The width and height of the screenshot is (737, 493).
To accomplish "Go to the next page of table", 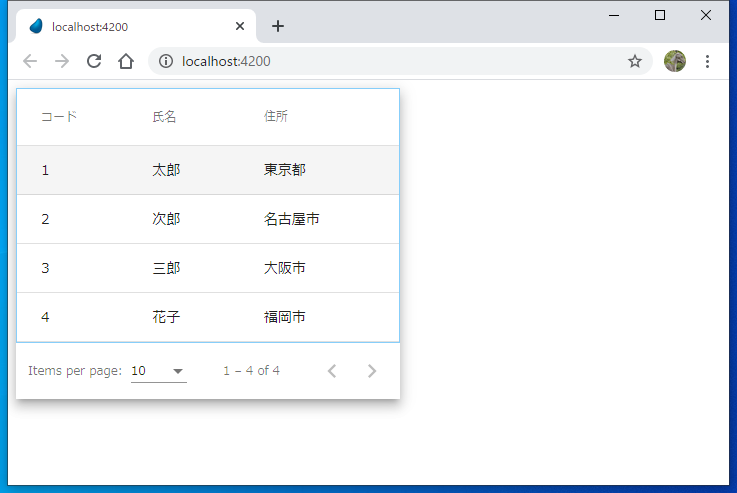I will (x=372, y=371).
